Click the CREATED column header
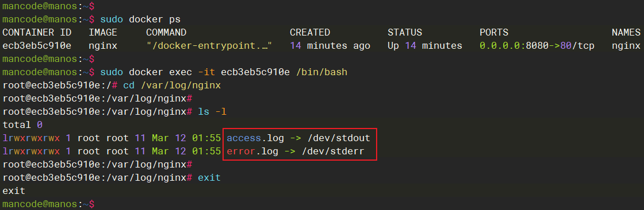Image resolution: width=644 pixels, height=210 pixels. click(310, 32)
